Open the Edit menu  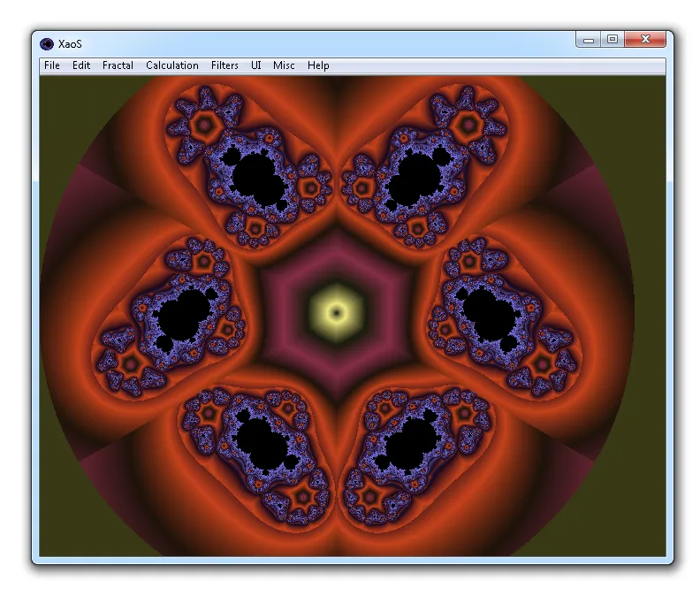tap(81, 65)
